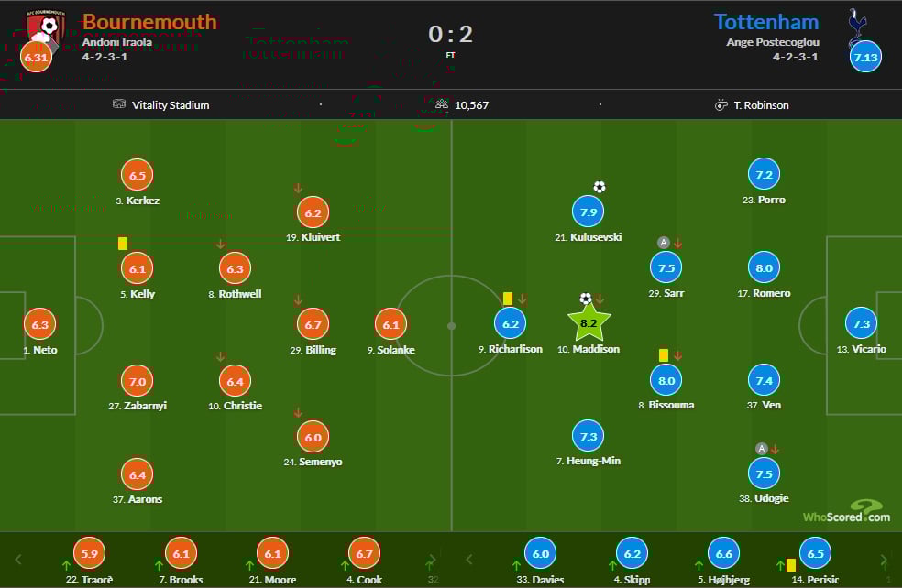Screen dimensions: 902x588
Task: Open the Bournemouth team name link
Action: point(149,21)
